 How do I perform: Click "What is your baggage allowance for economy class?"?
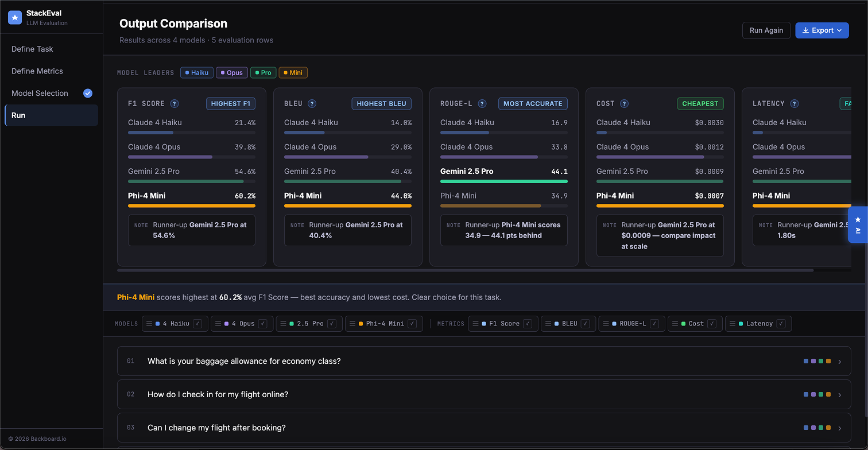point(244,362)
